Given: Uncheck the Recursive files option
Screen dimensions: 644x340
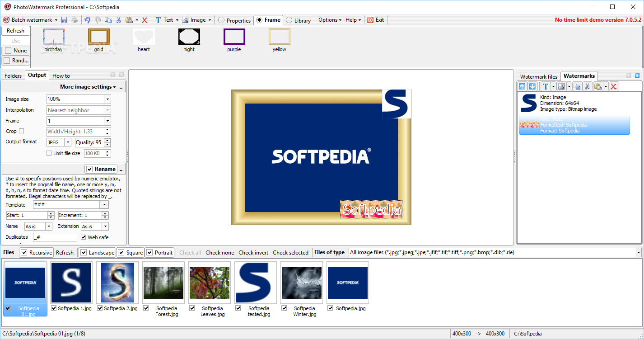Looking at the screenshot, I should coord(24,252).
